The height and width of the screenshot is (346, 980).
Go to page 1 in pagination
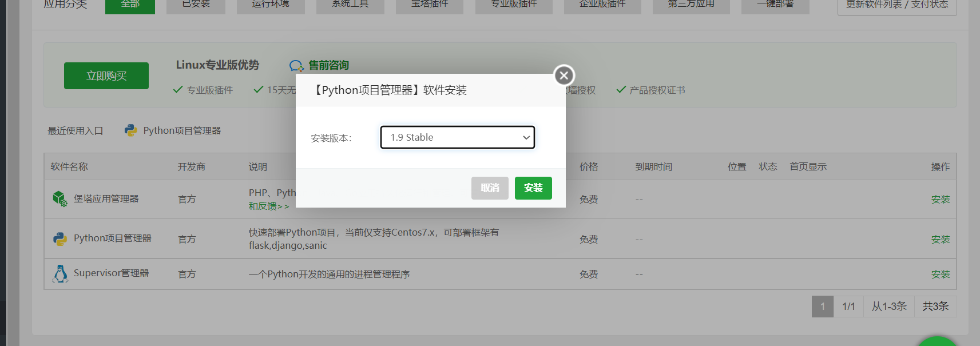[823, 307]
